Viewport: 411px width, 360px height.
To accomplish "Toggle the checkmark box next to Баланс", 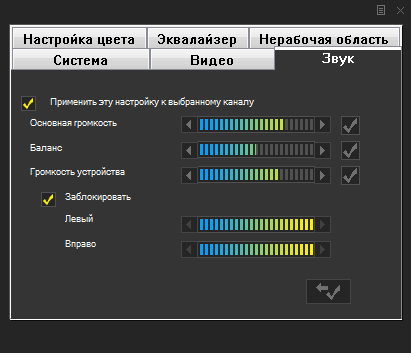I will point(350,150).
